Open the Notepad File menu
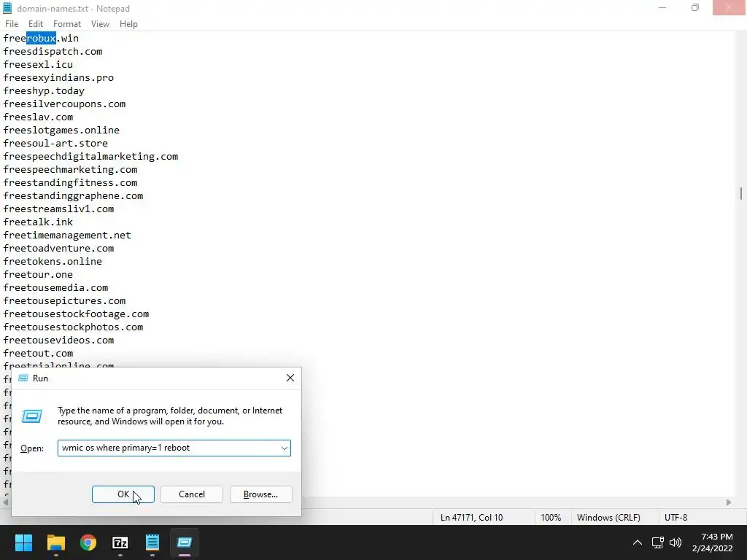The height and width of the screenshot is (560, 747). point(12,24)
